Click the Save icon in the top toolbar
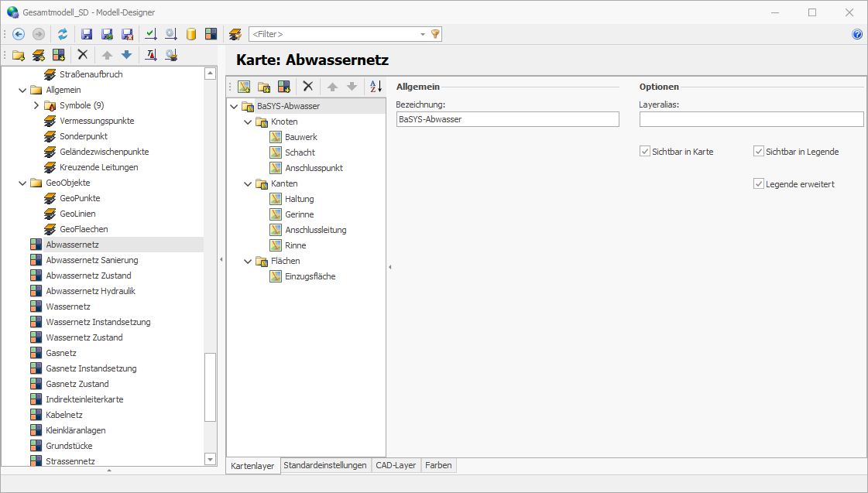Image resolution: width=868 pixels, height=493 pixels. [86, 34]
